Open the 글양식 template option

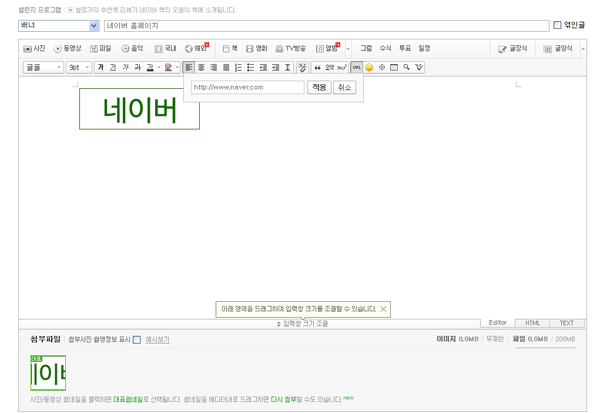pyautogui.click(x=558, y=49)
